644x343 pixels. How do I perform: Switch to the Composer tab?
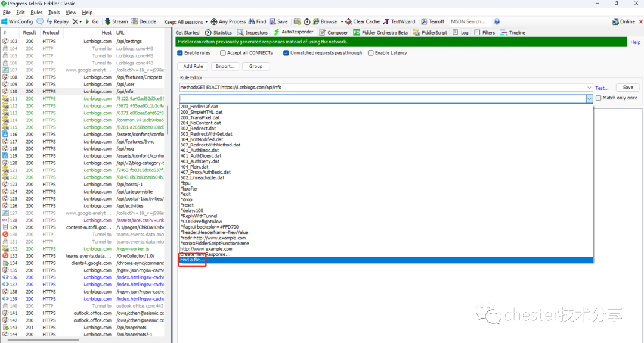point(333,32)
